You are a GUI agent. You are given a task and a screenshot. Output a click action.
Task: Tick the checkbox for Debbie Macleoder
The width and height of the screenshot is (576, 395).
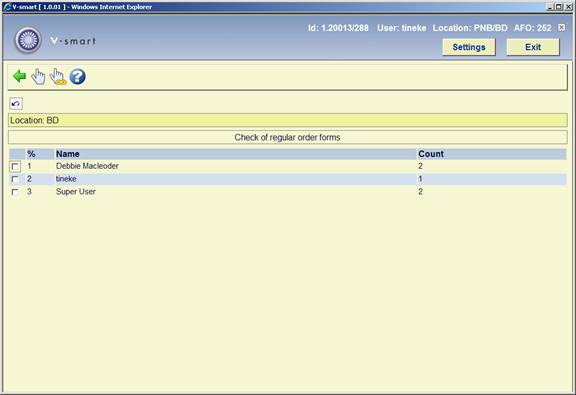tap(15, 166)
